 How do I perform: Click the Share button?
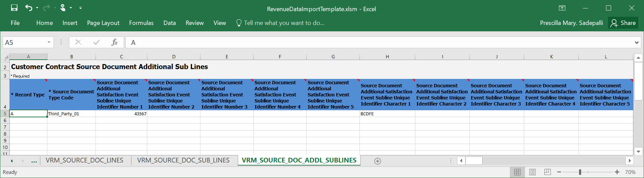tap(623, 23)
